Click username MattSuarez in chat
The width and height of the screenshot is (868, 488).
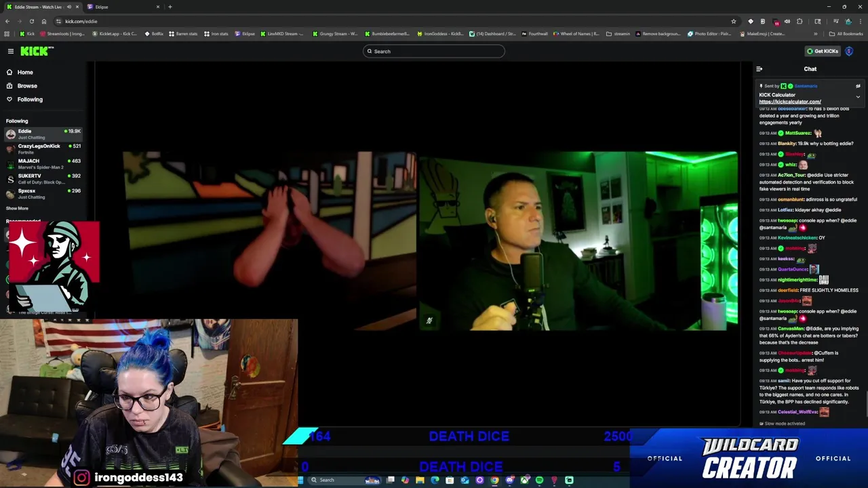[797, 133]
